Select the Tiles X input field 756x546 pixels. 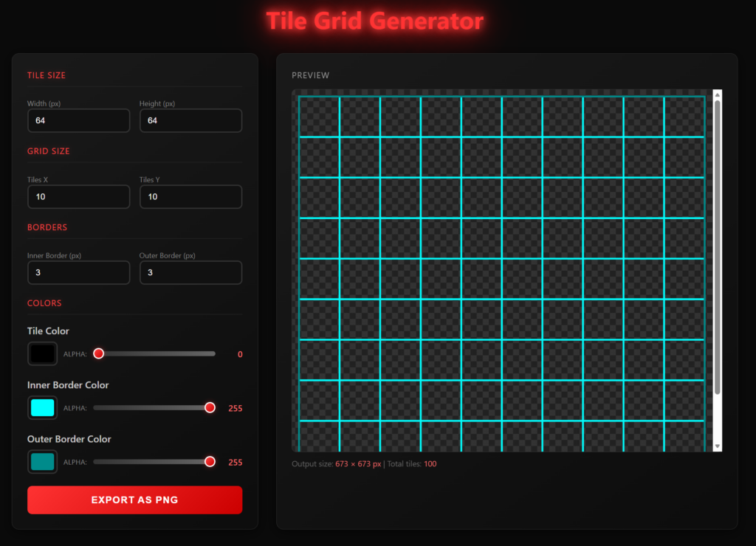pos(78,197)
